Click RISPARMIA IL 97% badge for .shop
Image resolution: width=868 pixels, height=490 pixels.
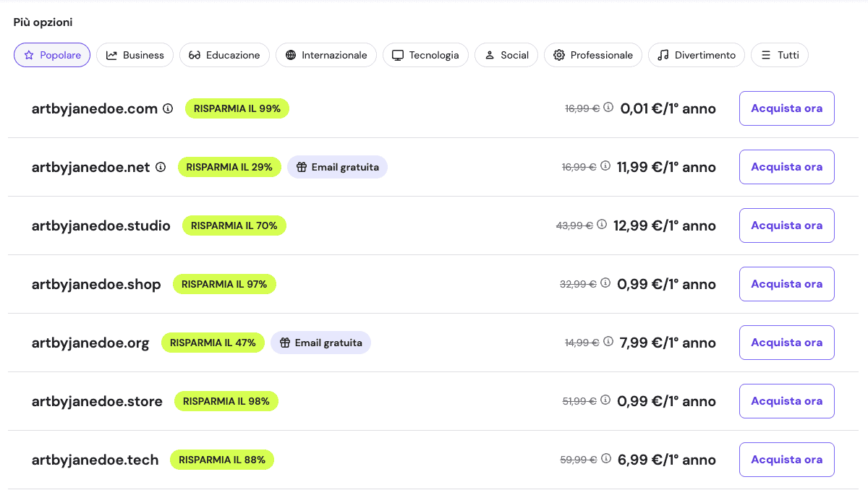click(224, 284)
